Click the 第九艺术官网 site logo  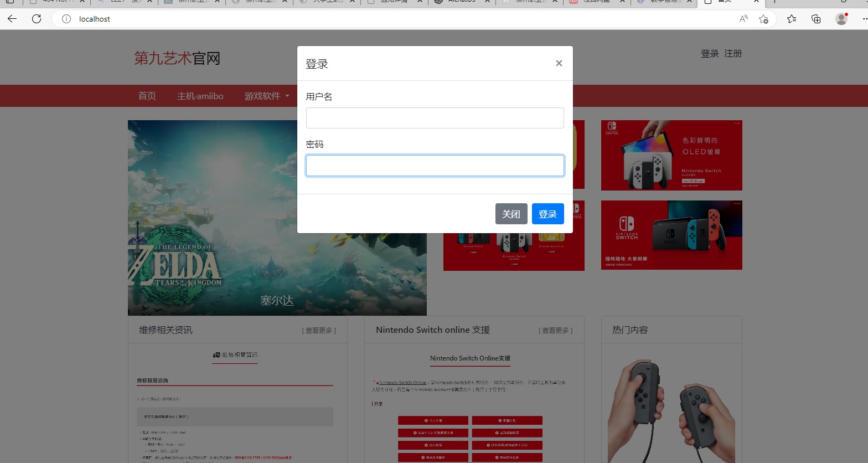pyautogui.click(x=177, y=58)
